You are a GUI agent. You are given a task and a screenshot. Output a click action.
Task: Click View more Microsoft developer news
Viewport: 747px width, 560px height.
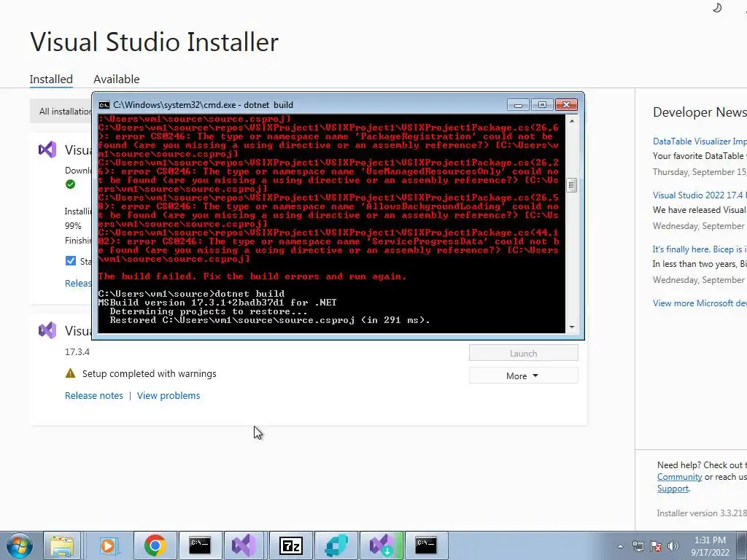(700, 303)
